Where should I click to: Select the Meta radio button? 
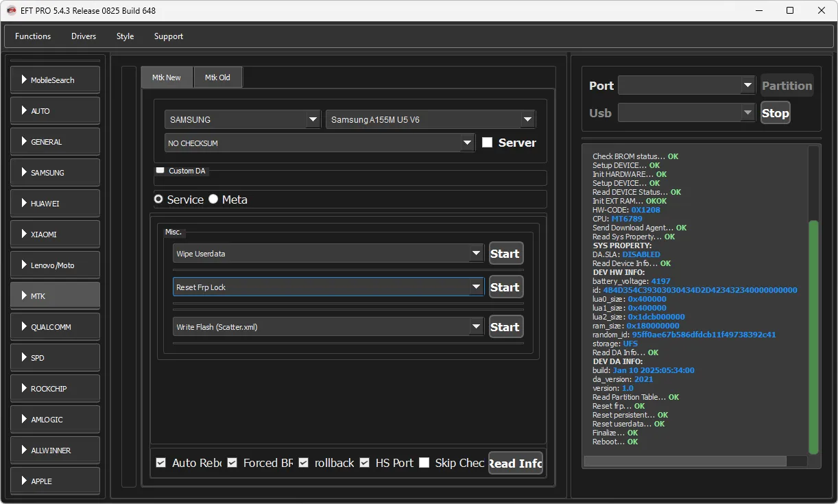point(213,200)
